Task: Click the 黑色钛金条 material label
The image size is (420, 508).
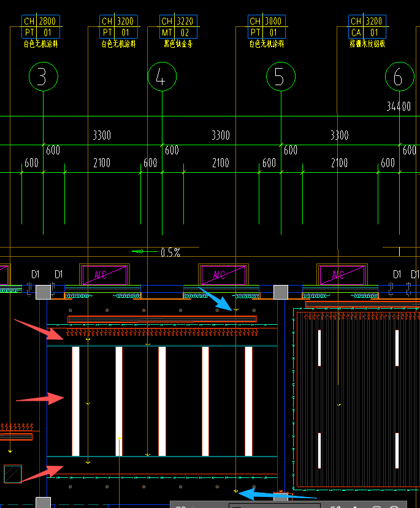Action: coord(178,44)
